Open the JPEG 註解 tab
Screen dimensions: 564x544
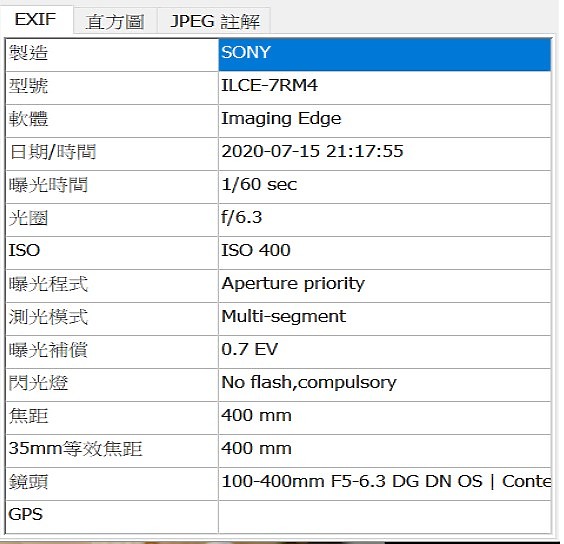pyautogui.click(x=214, y=21)
